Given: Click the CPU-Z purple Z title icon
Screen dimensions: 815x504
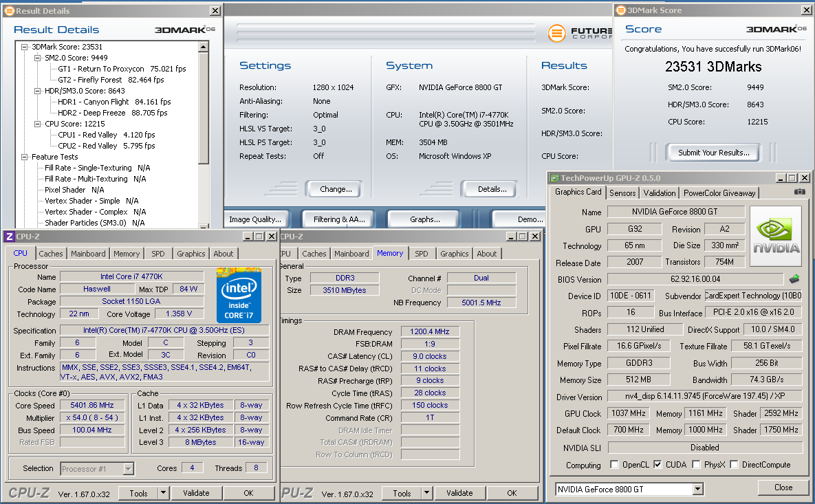Looking at the screenshot, I should pyautogui.click(x=9, y=237).
